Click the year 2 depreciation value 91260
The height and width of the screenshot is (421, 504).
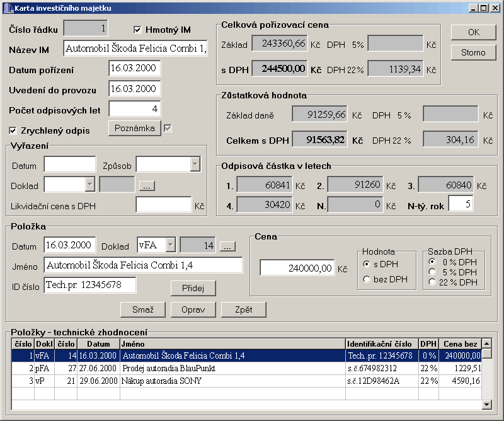(355, 185)
